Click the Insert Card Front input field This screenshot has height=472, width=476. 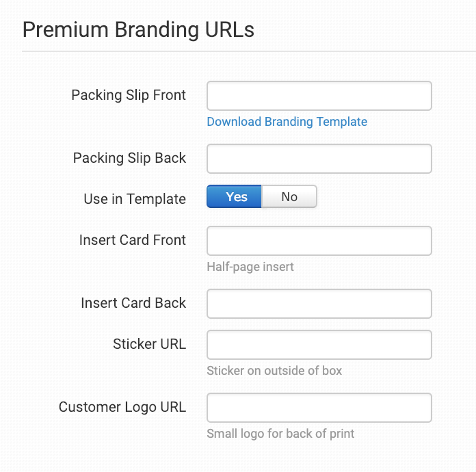[x=319, y=241]
